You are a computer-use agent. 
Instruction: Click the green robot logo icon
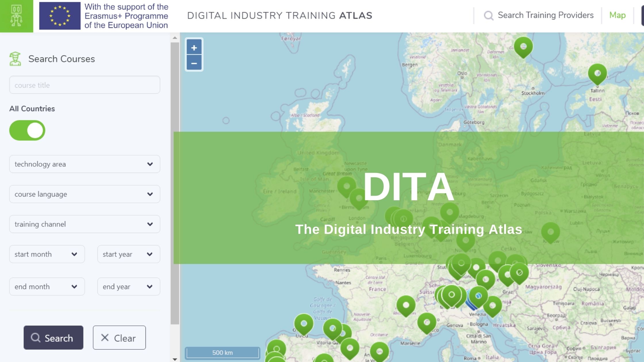coord(16,16)
